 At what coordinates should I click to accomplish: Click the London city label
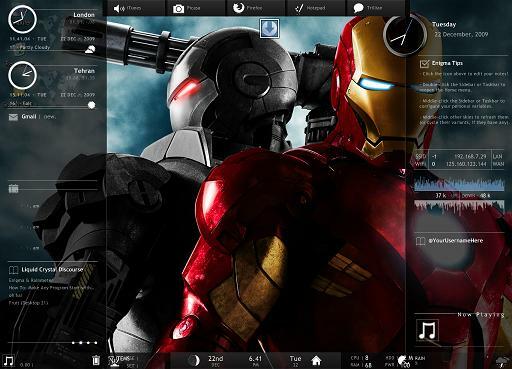pyautogui.click(x=84, y=15)
